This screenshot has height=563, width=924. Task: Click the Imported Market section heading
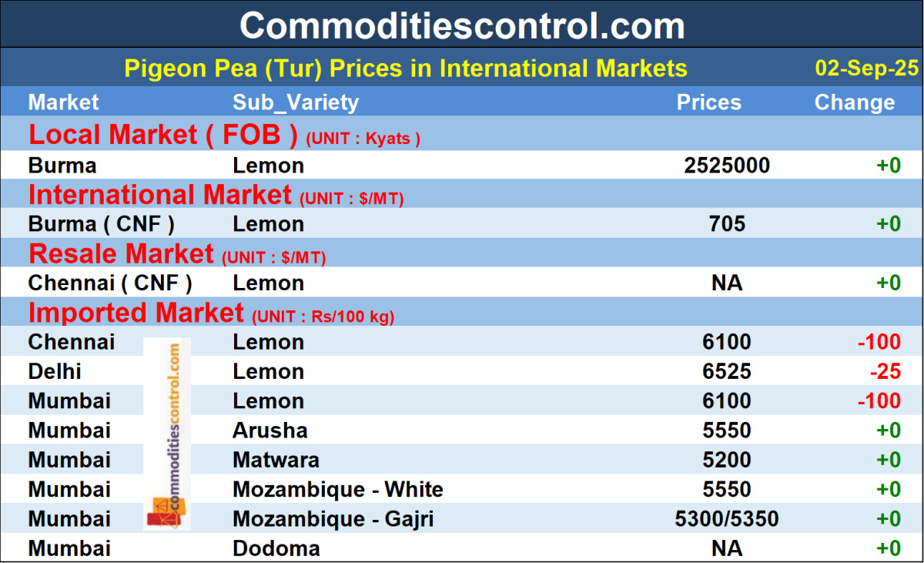pos(136,313)
